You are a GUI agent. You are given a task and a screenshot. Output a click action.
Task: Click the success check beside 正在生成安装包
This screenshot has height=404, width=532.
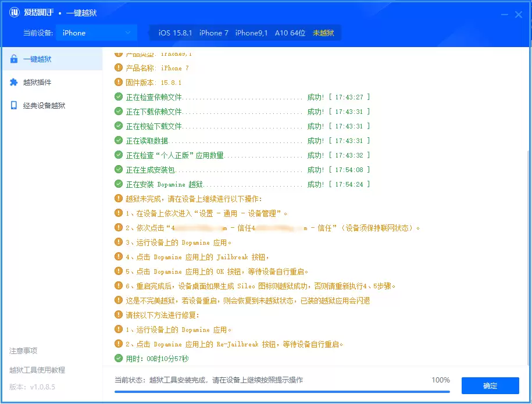pos(119,169)
